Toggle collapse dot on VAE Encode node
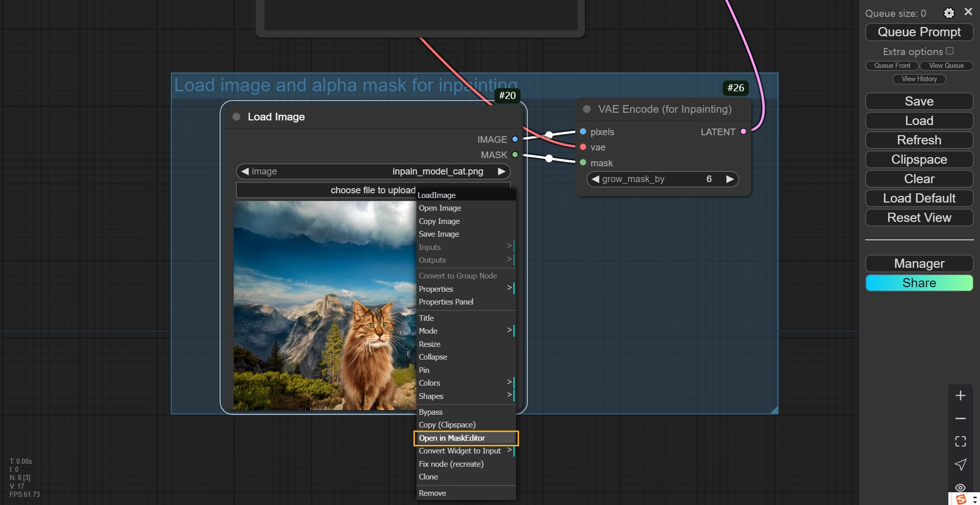This screenshot has width=980, height=505. click(x=587, y=109)
